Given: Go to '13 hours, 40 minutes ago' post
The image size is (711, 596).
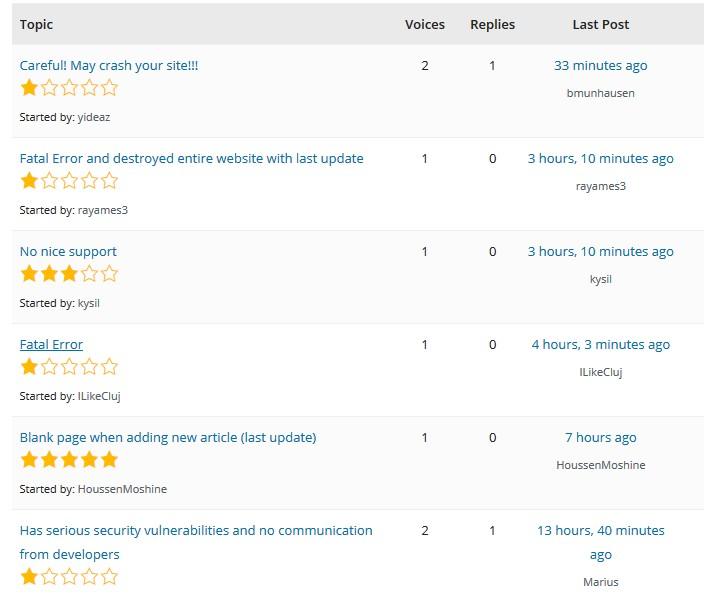Looking at the screenshot, I should (600, 542).
